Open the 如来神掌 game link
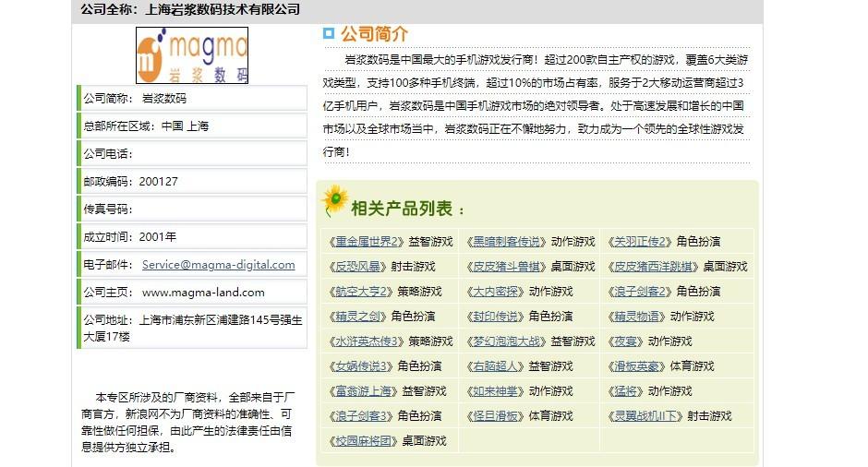Viewport: 868px width, 467px height. click(x=496, y=390)
